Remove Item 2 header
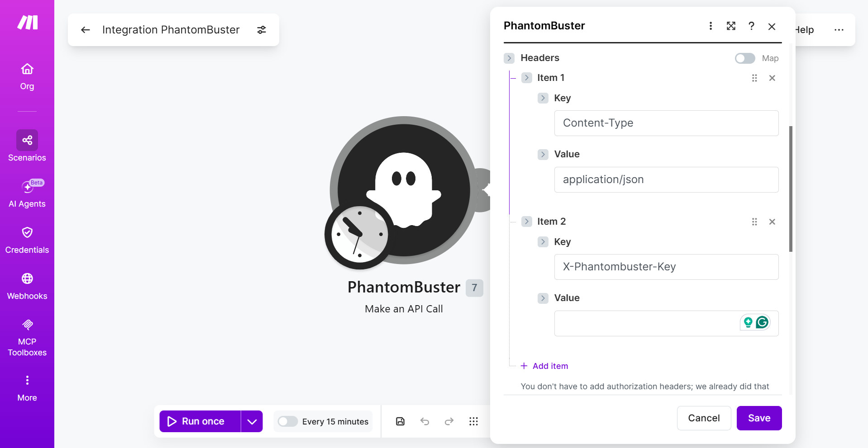The height and width of the screenshot is (448, 868). pos(772,222)
